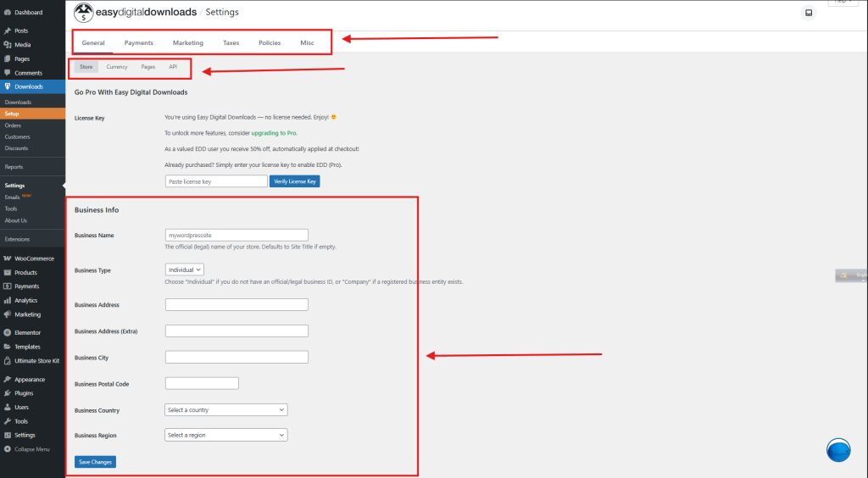Click the Downloads menu icon
868x478 pixels.
click(x=7, y=86)
